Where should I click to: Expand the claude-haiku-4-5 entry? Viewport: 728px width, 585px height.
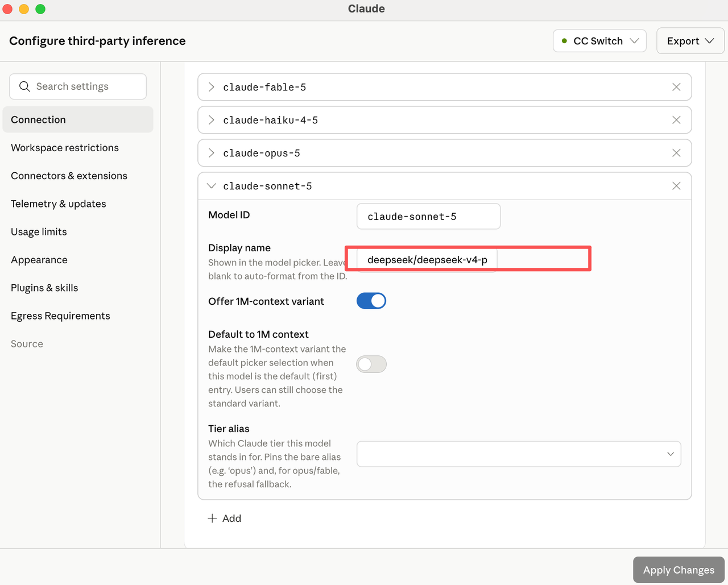[212, 120]
